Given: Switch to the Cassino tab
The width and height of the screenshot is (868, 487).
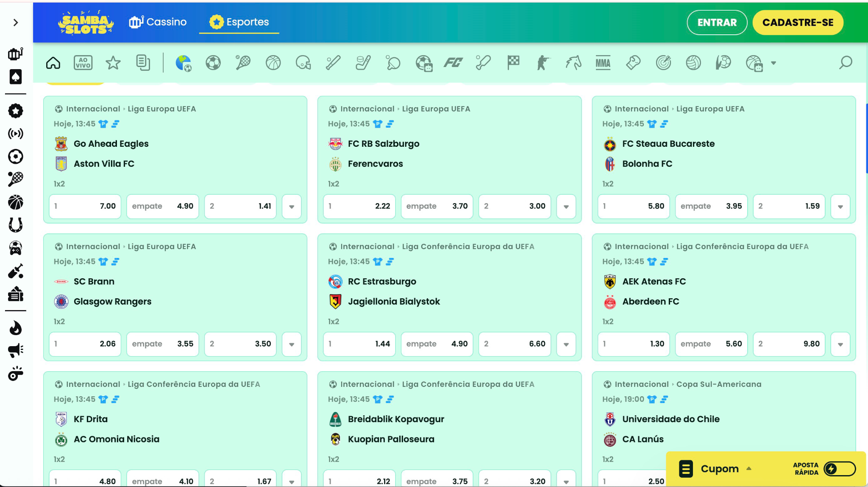Looking at the screenshot, I should 158,22.
